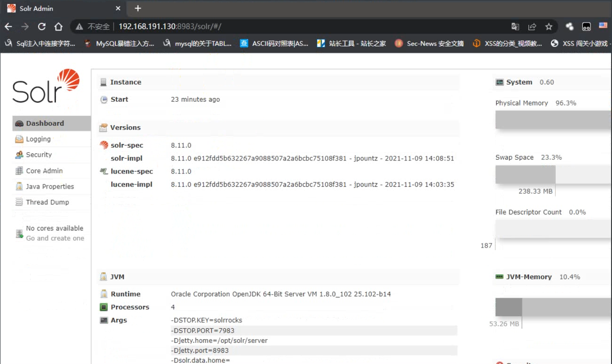This screenshot has width=612, height=364.
Task: Open 'Sql注入中连接字符' bookmark
Action: pos(40,44)
